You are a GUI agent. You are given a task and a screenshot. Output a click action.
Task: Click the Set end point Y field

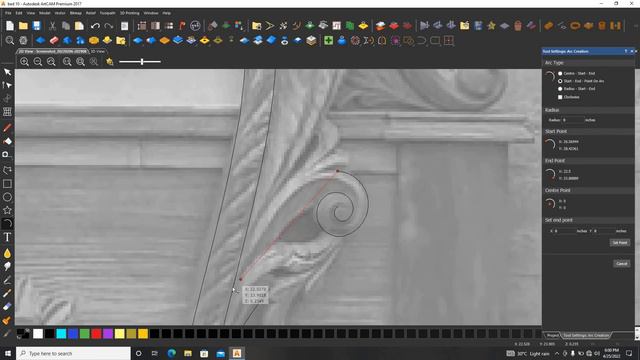604,231
